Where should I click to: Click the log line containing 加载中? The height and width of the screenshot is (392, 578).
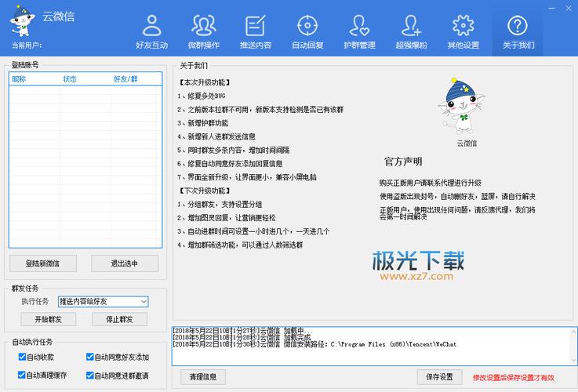(242, 331)
